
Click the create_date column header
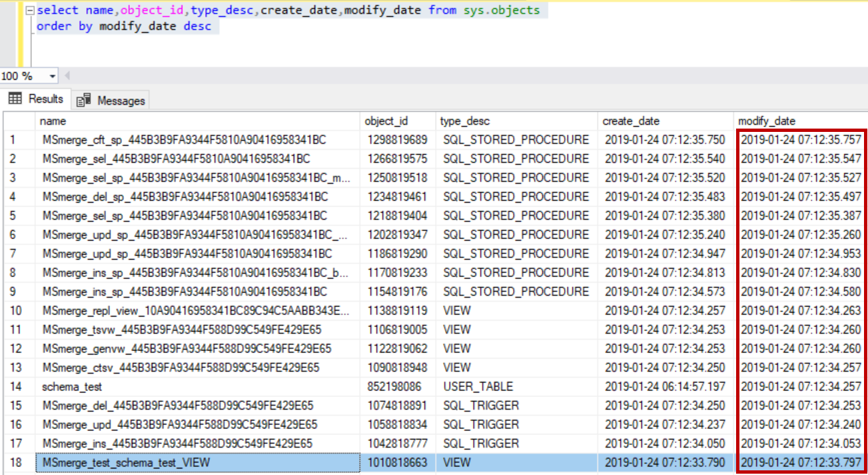click(x=665, y=121)
